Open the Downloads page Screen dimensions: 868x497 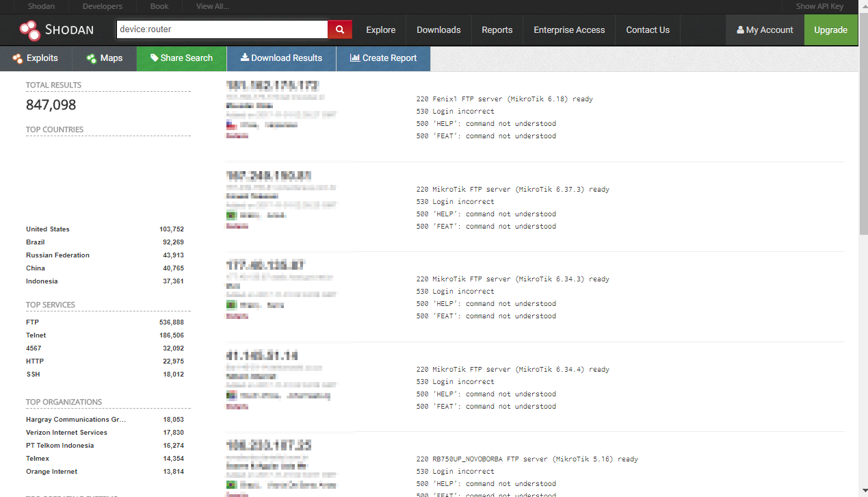pos(438,30)
